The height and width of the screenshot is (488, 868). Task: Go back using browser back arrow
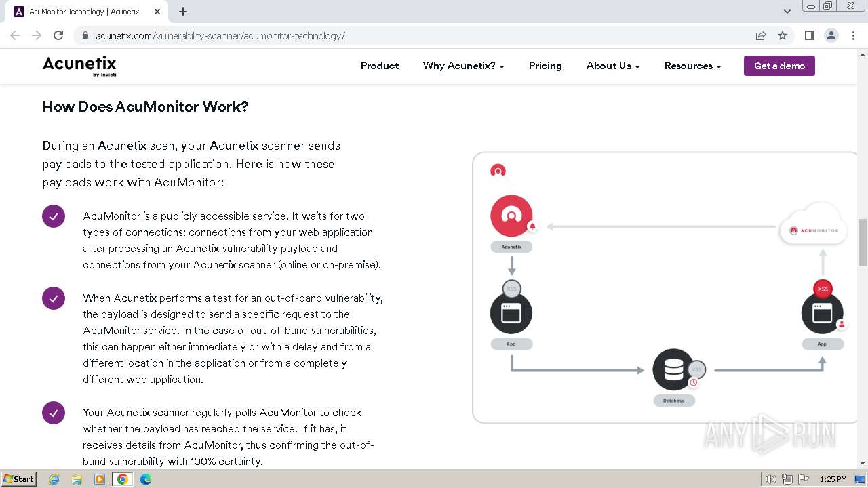[x=15, y=35]
